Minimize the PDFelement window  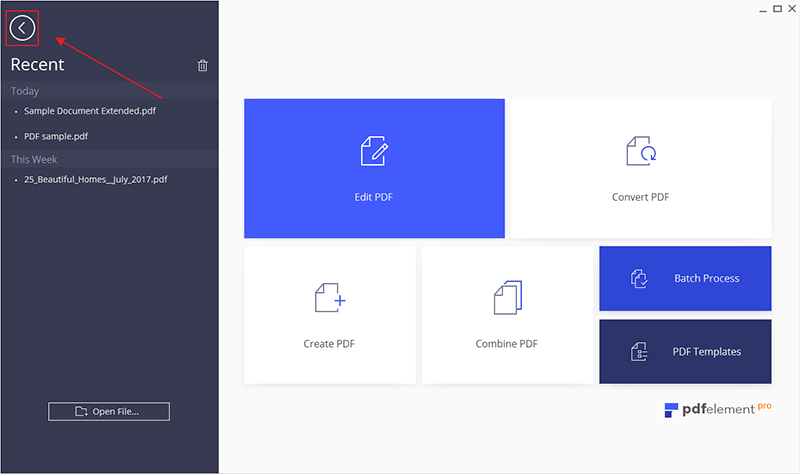pos(763,9)
